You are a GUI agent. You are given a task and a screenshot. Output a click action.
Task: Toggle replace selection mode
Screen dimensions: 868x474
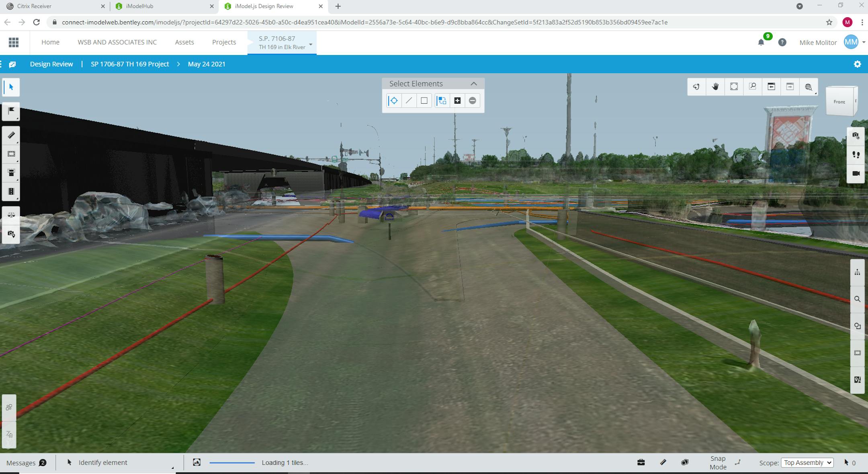[x=442, y=100]
